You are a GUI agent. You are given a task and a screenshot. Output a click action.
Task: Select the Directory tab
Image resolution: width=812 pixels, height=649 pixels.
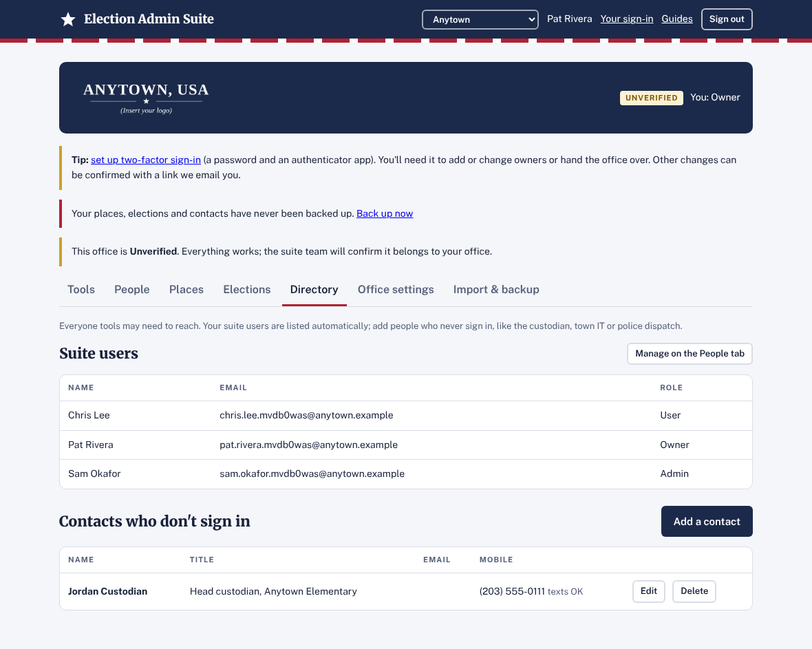[x=314, y=290]
